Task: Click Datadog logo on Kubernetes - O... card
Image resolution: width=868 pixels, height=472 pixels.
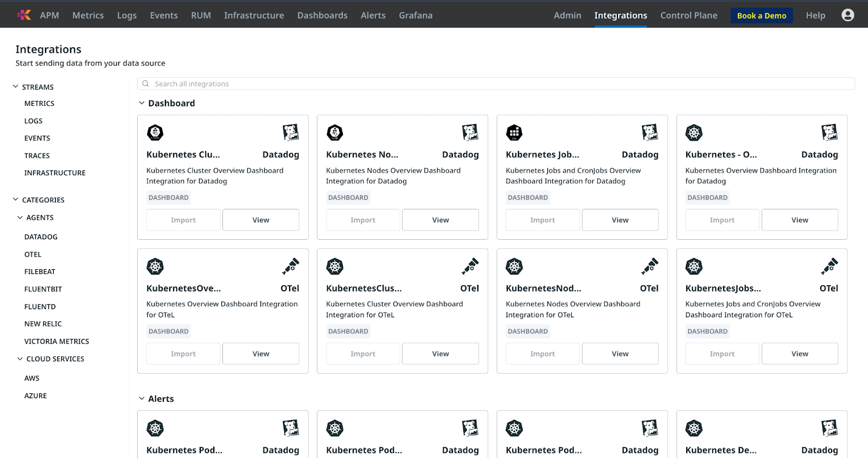Action: click(x=829, y=132)
